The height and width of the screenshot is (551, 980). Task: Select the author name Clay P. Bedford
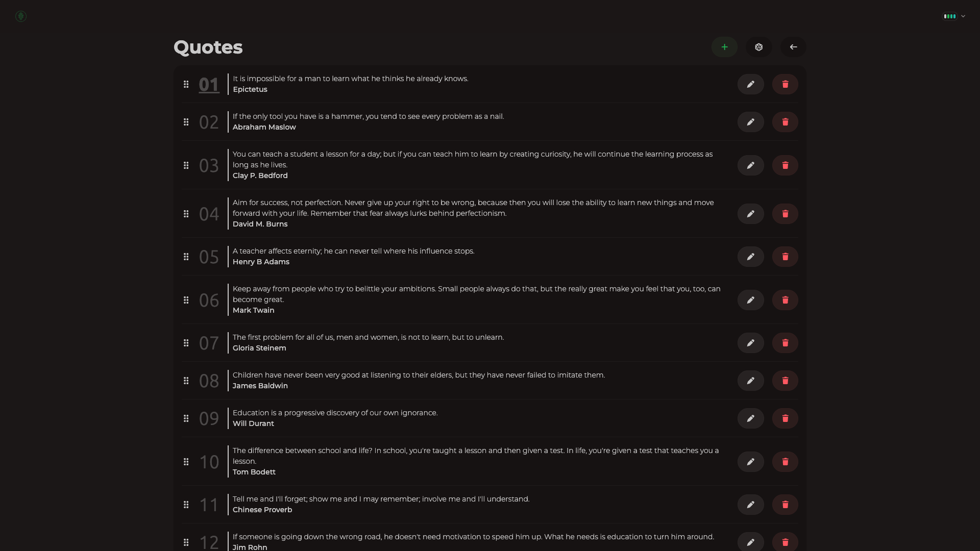260,176
